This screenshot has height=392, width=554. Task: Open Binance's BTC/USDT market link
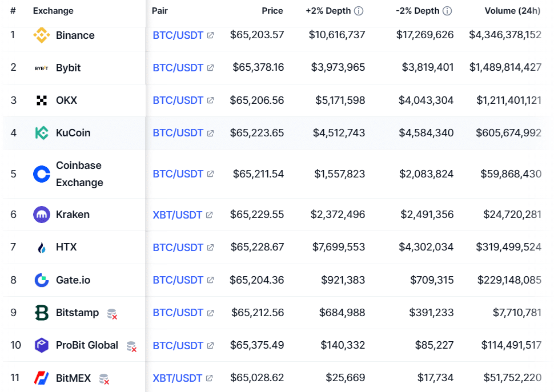click(176, 35)
